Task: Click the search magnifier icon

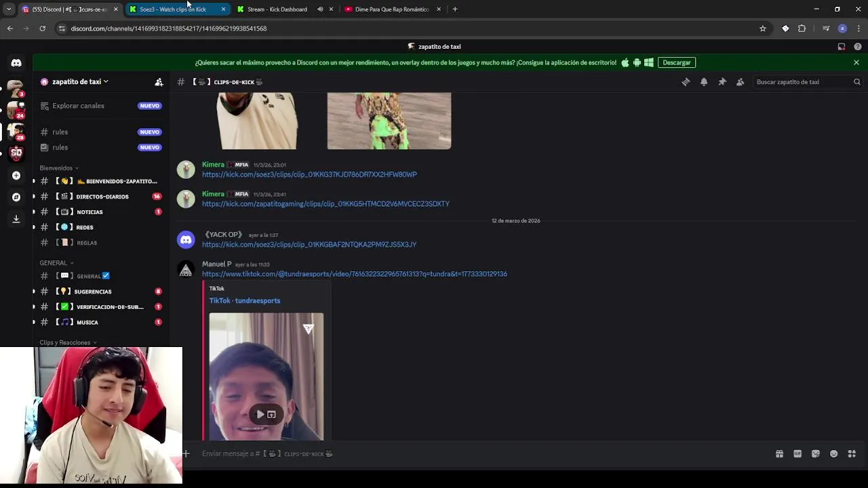Action: coord(857,82)
